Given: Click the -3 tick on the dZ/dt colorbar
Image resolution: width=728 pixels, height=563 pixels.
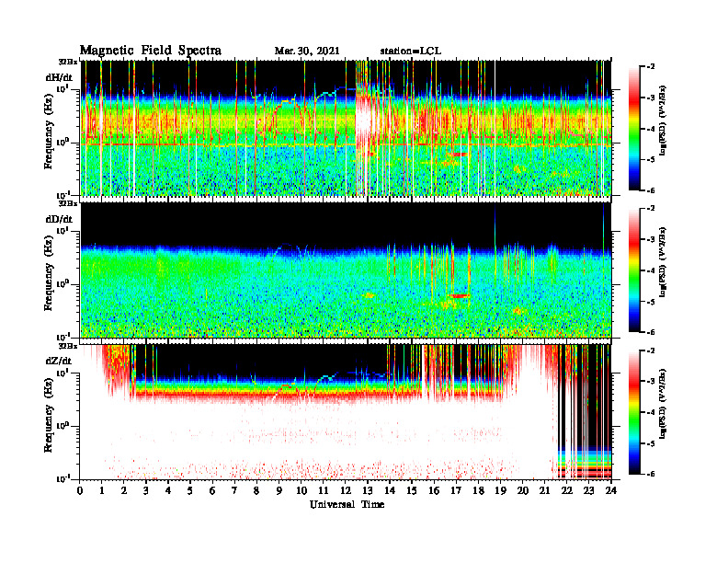Looking at the screenshot, I should click(650, 381).
